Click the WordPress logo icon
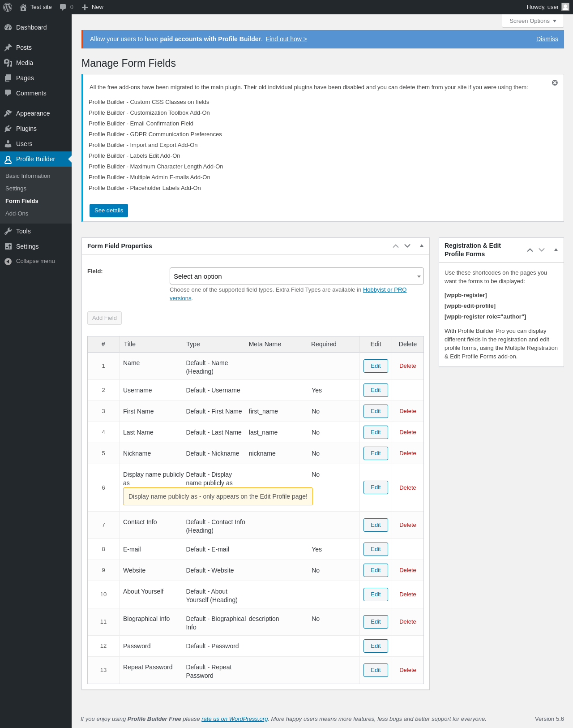573x728 pixels. click(x=8, y=7)
